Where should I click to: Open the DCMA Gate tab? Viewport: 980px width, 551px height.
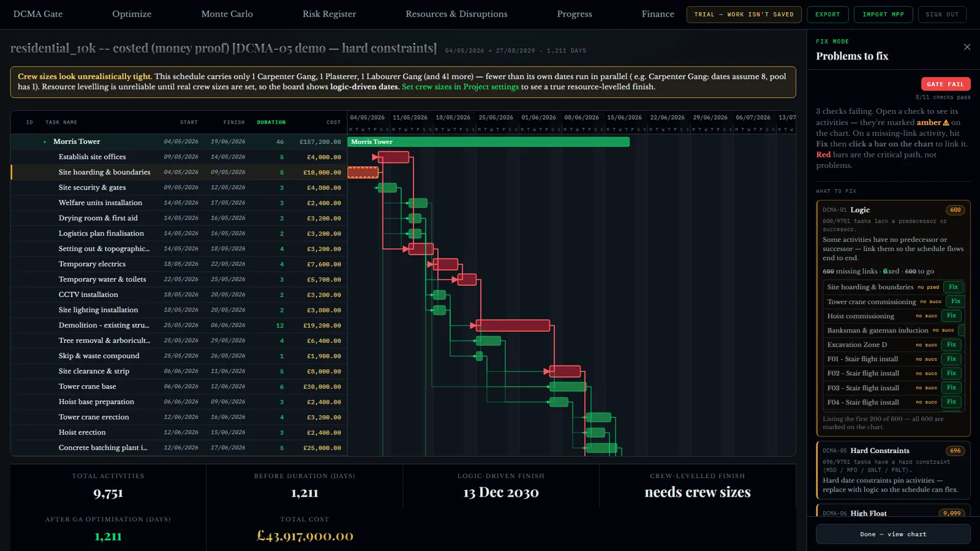point(38,14)
